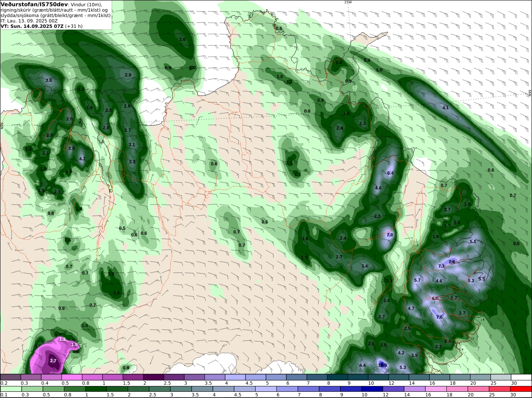Click the 7.0 precipitation value on the map
This screenshot has height=398, width=532.
[x=390, y=235]
